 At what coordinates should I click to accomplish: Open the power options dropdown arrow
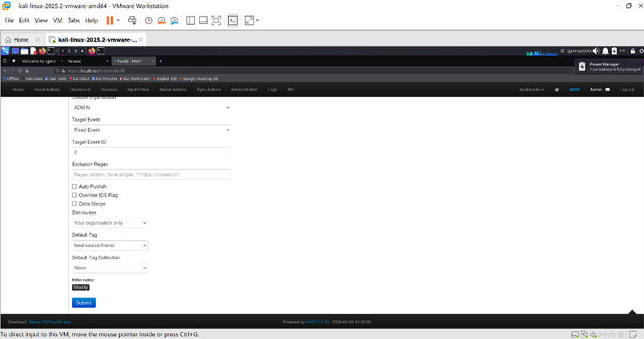pos(118,21)
